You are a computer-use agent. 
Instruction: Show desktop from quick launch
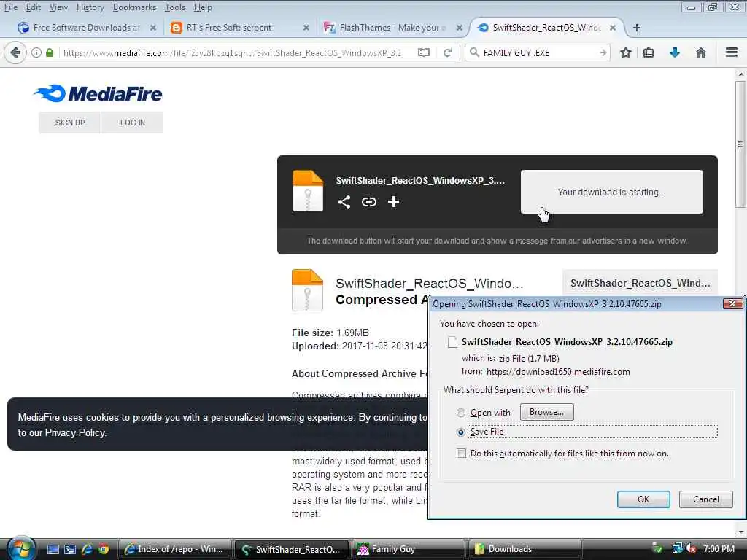[53, 549]
